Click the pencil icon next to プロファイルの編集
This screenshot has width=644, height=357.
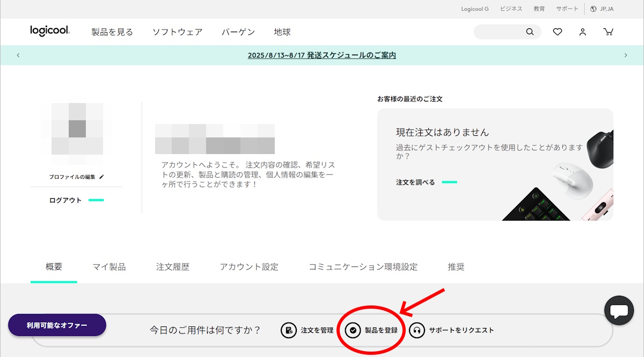pyautogui.click(x=101, y=176)
